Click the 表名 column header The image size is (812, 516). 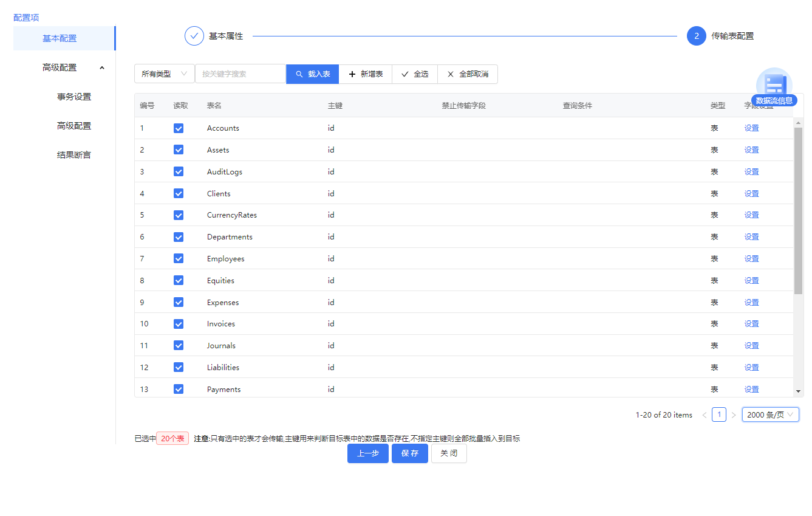(x=214, y=106)
